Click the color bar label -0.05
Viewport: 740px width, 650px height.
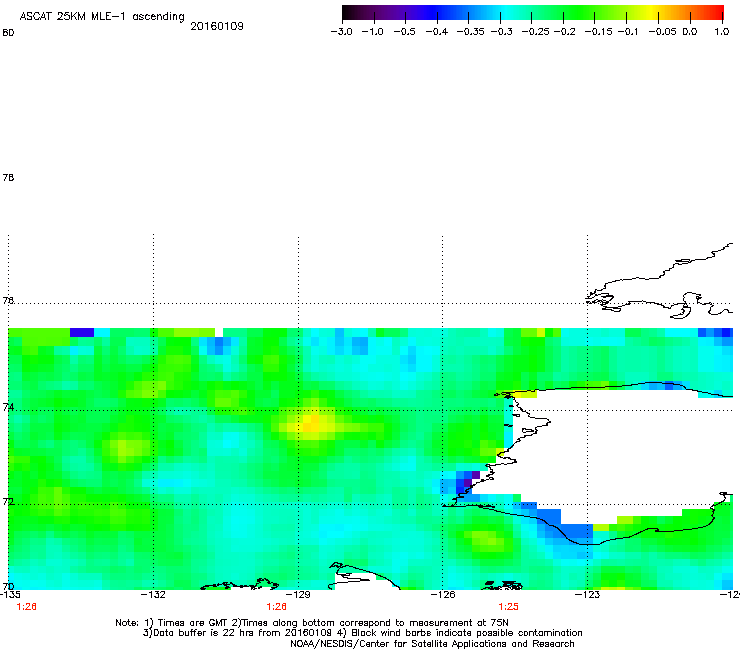[662, 32]
